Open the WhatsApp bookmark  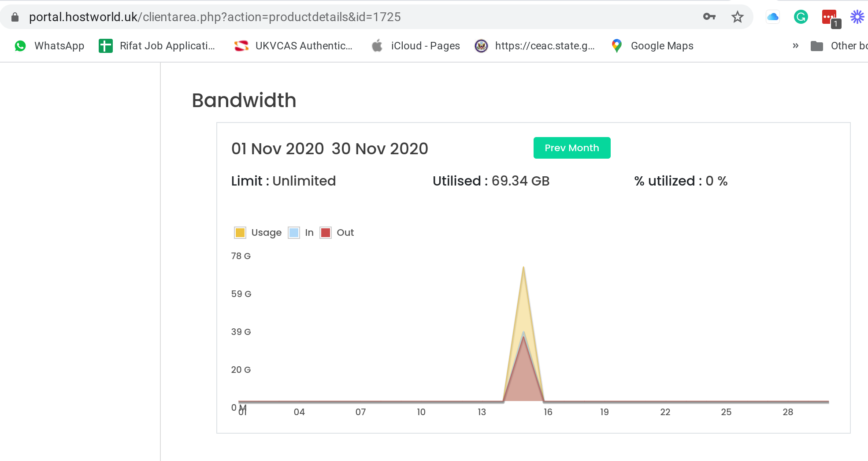pyautogui.click(x=49, y=46)
